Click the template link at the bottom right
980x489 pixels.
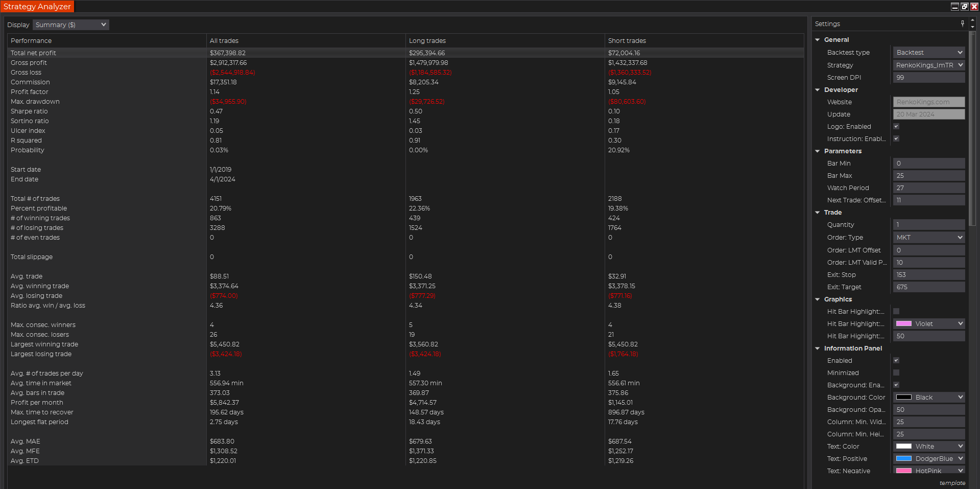pyautogui.click(x=952, y=482)
